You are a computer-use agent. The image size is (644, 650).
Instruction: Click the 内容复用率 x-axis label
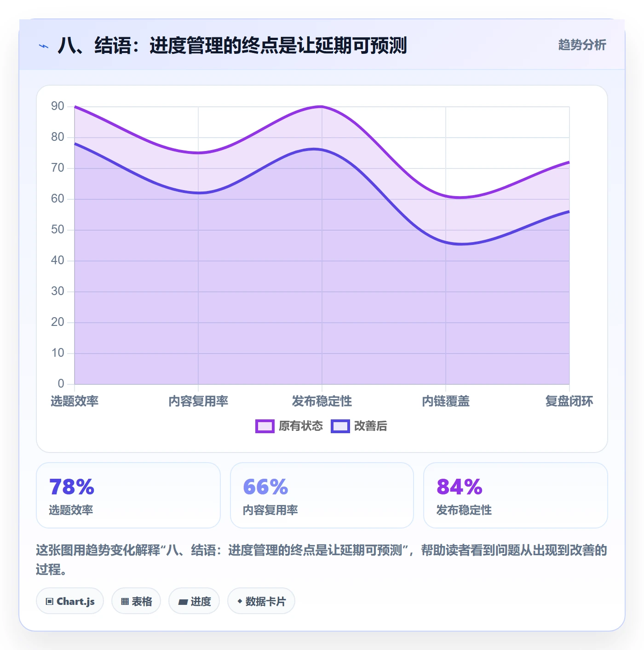pos(198,401)
